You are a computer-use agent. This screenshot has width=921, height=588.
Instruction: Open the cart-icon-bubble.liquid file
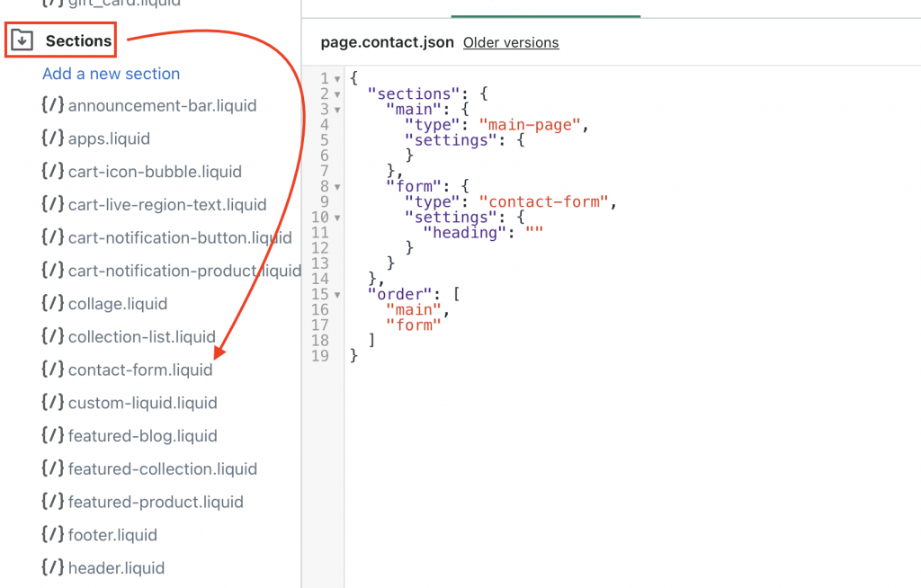(155, 171)
